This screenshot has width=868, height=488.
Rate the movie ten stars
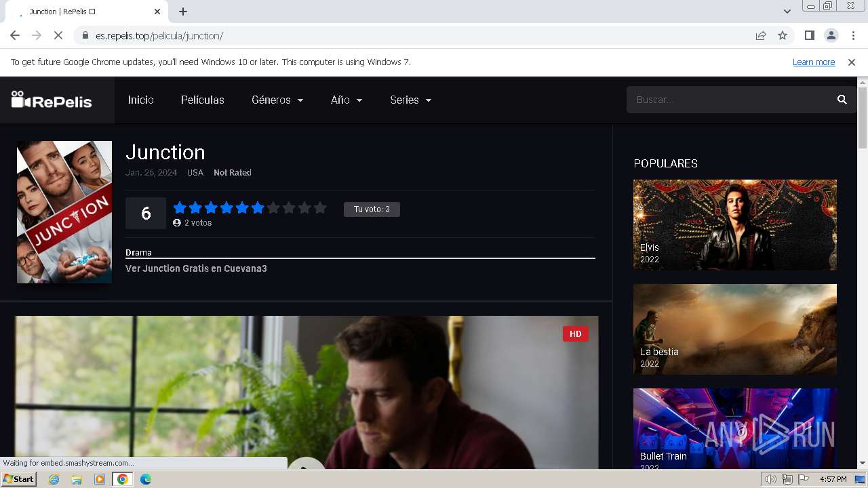click(320, 208)
